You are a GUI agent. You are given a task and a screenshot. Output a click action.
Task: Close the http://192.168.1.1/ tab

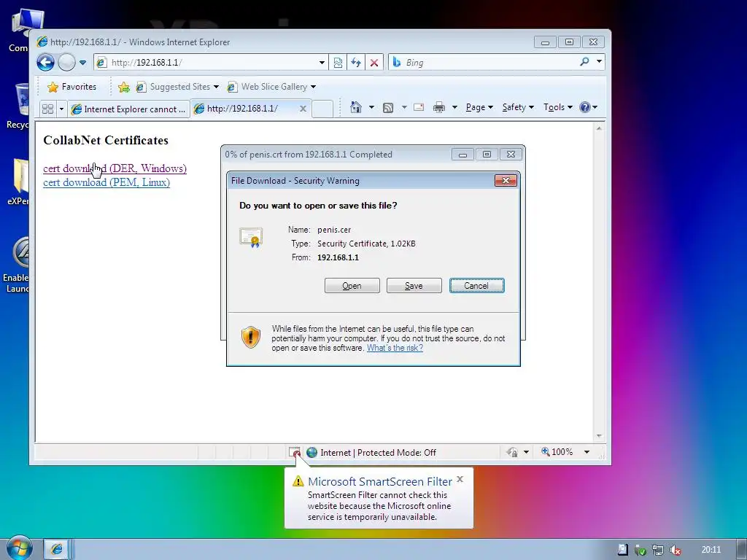(303, 109)
